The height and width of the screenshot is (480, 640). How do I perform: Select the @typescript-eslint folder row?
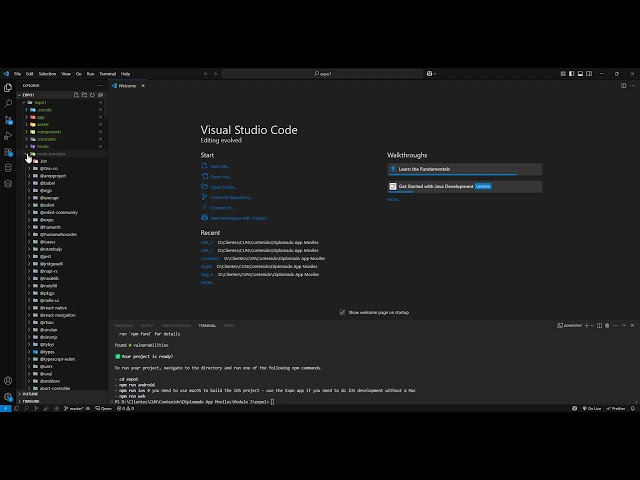click(x=61, y=359)
